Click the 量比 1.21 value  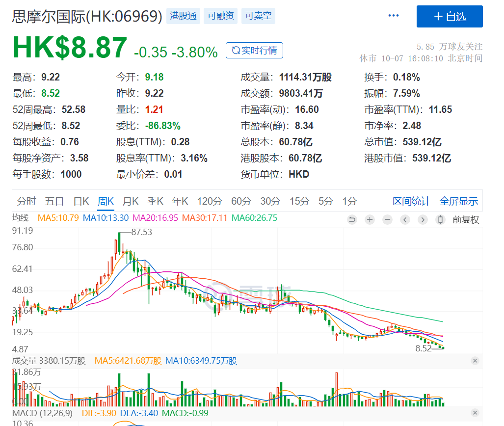coord(154,109)
